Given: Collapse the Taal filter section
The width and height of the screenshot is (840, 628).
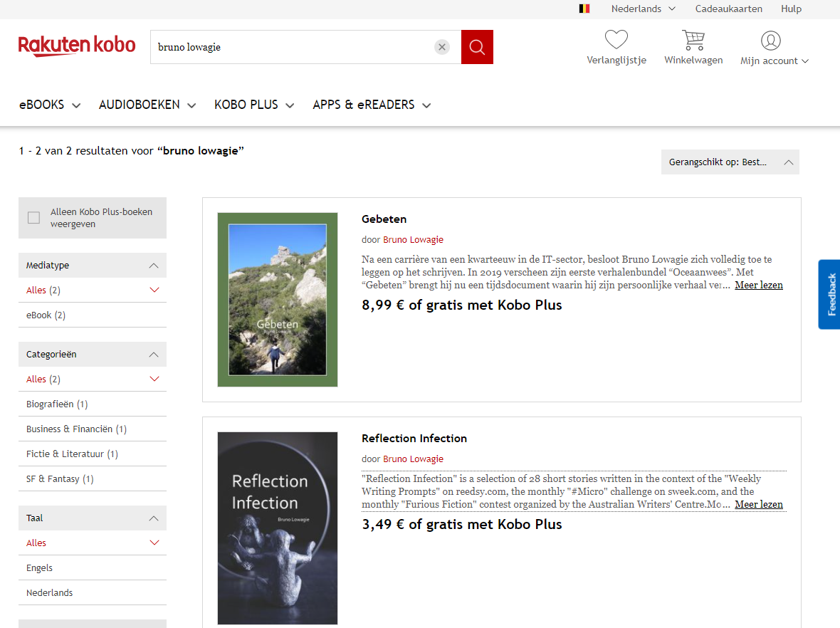Looking at the screenshot, I should click(x=92, y=518).
